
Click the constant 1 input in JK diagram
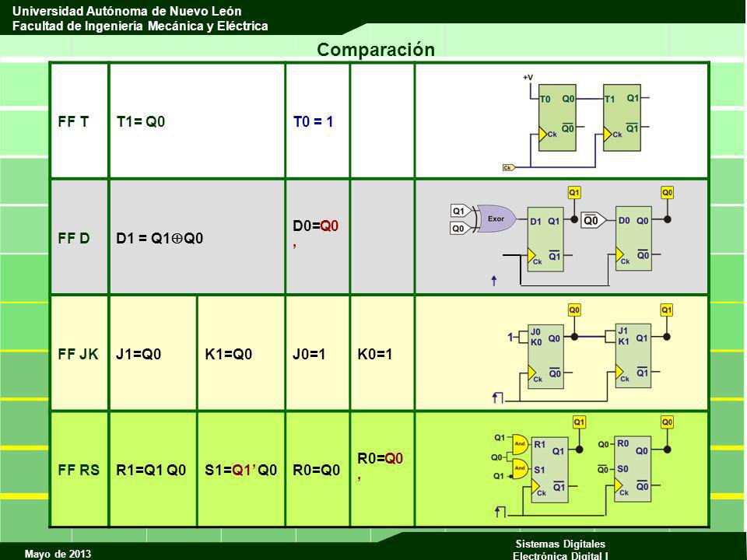pyautogui.click(x=510, y=337)
